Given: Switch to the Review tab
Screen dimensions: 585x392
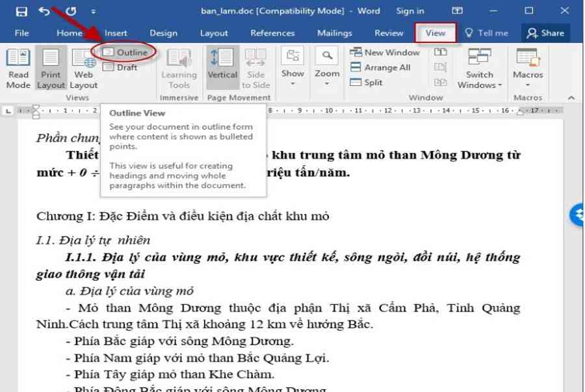Looking at the screenshot, I should coord(389,33).
